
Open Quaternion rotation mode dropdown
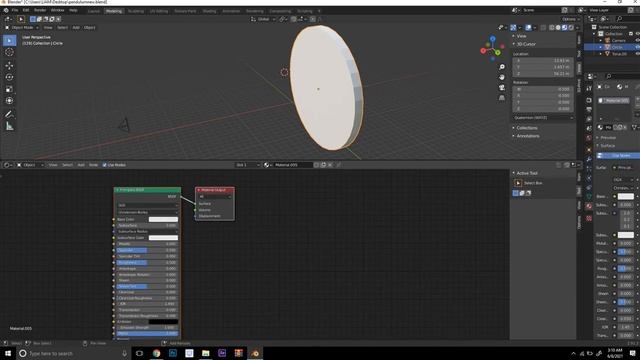[x=543, y=118]
